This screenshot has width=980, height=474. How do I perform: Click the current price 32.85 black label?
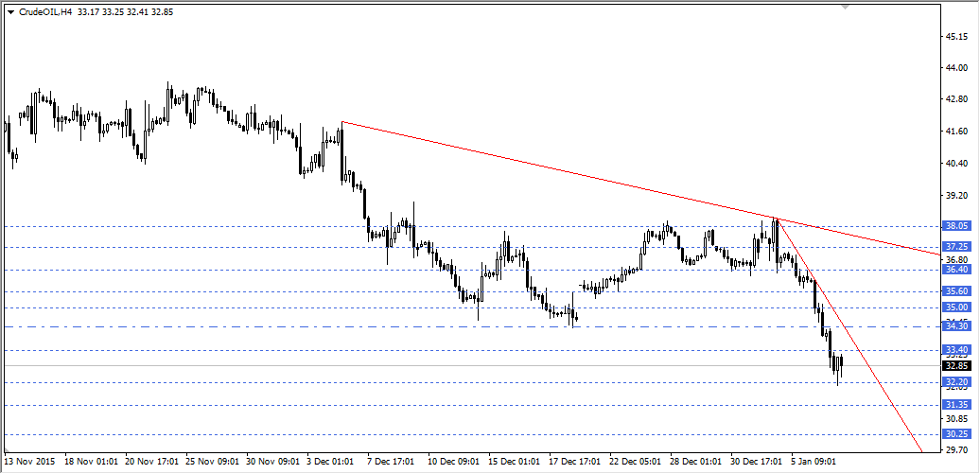pyautogui.click(x=956, y=365)
